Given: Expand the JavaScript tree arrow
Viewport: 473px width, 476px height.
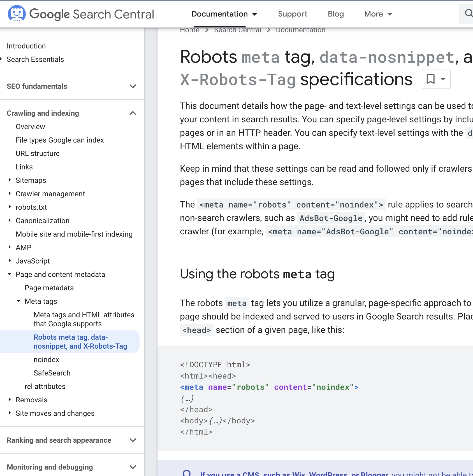Looking at the screenshot, I should click(x=10, y=261).
